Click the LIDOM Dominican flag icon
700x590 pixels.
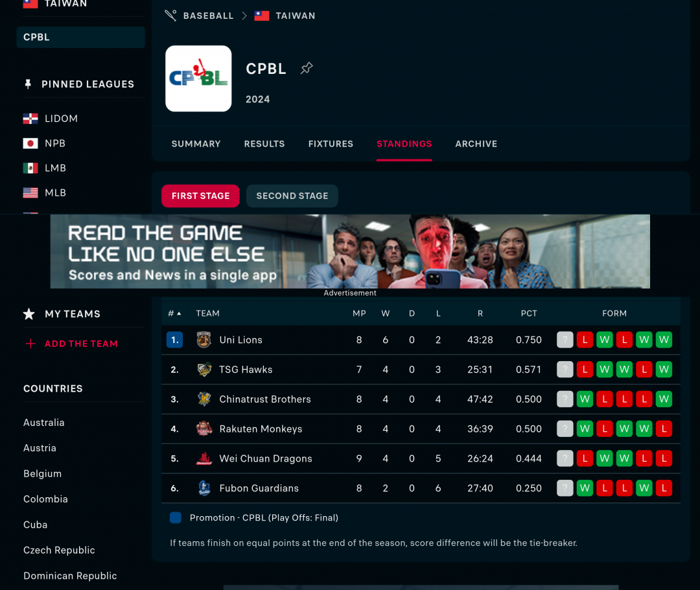point(30,119)
